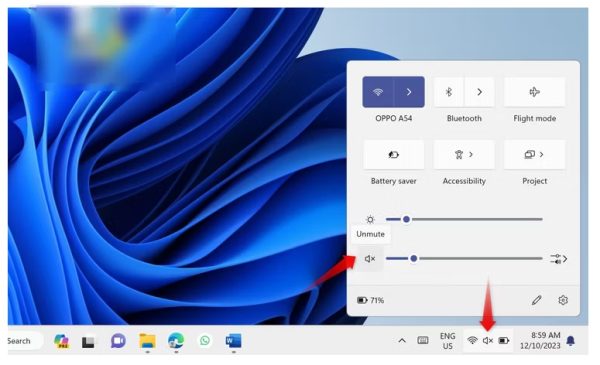The image size is (600, 365).
Task: Expand Bluetooth devices chevron
Action: point(479,92)
